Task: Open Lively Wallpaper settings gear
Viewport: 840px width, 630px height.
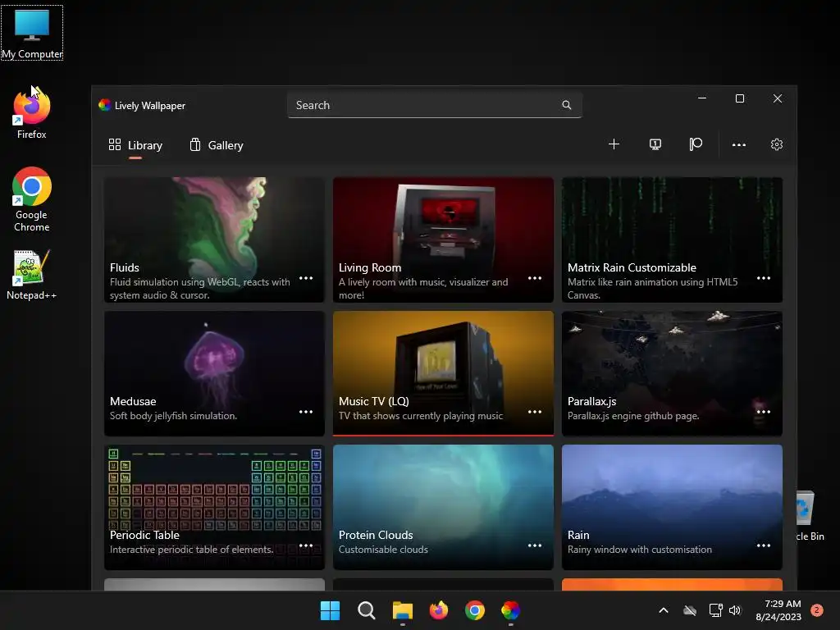Action: pyautogui.click(x=777, y=144)
